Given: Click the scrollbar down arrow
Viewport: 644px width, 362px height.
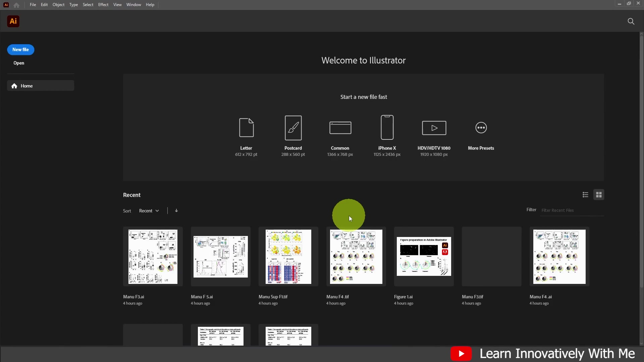Looking at the screenshot, I should click(x=641, y=344).
